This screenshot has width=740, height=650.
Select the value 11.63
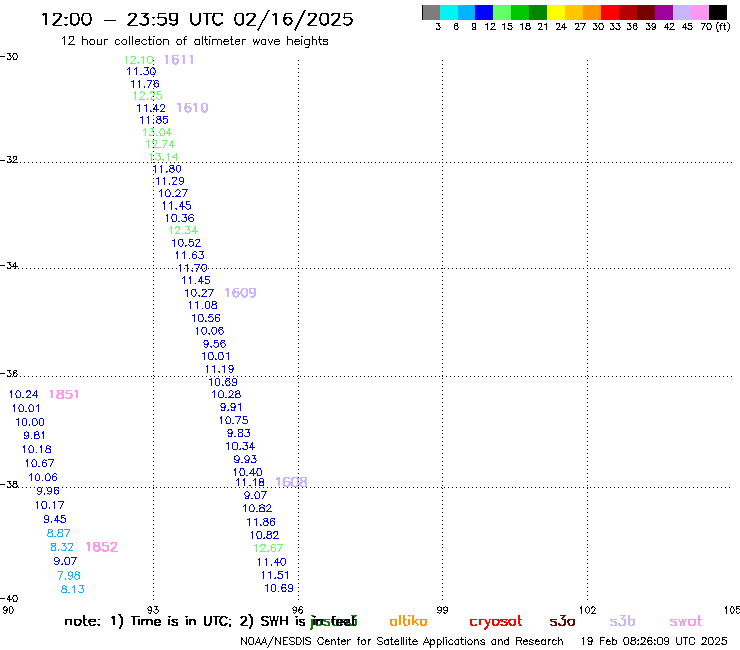190,255
